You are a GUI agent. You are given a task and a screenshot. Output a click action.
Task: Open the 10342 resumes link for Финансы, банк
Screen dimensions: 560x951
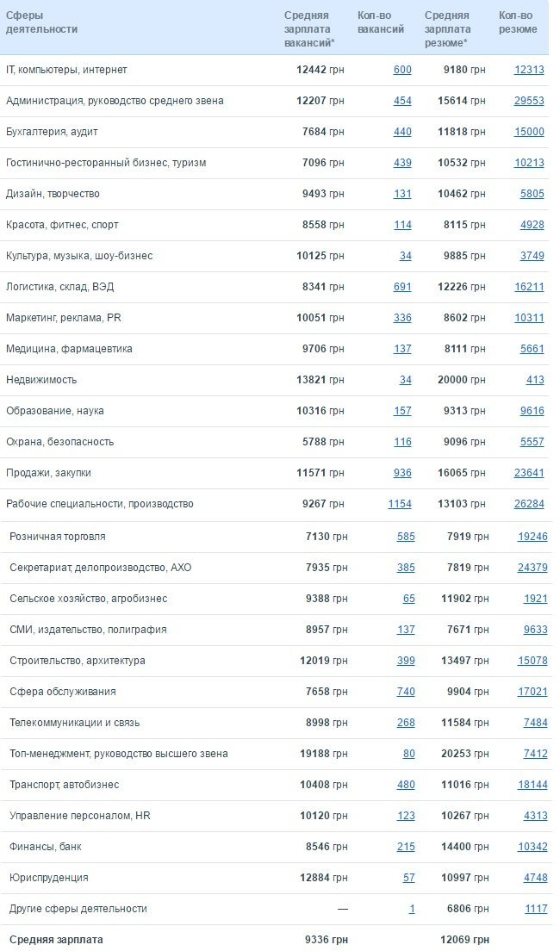[532, 847]
